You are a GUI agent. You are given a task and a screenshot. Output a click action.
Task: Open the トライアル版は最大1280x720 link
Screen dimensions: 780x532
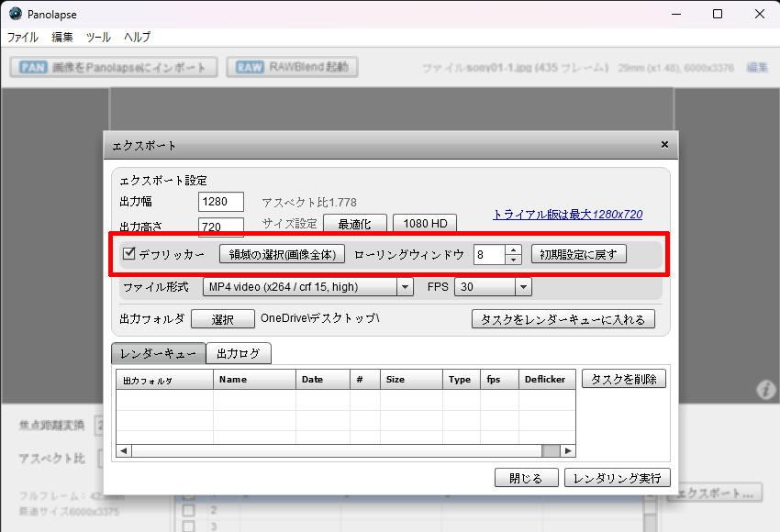567,214
